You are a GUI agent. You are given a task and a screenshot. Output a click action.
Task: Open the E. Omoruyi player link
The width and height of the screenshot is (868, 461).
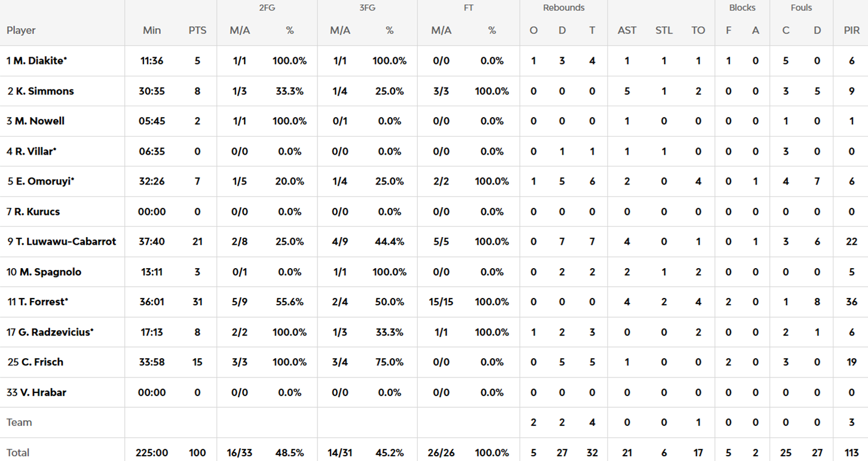(44, 182)
